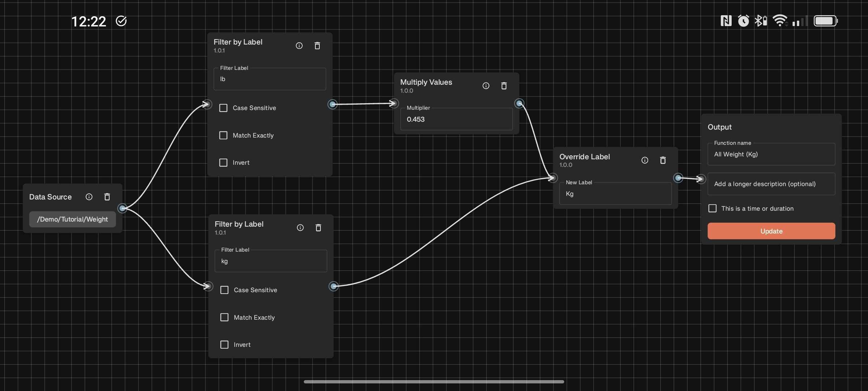Viewport: 868px width, 391px height.
Task: Click the input port of Override Label
Action: click(553, 178)
